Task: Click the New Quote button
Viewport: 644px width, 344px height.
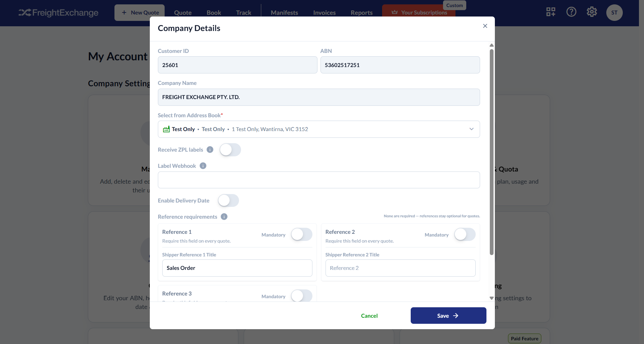Action: [x=140, y=12]
